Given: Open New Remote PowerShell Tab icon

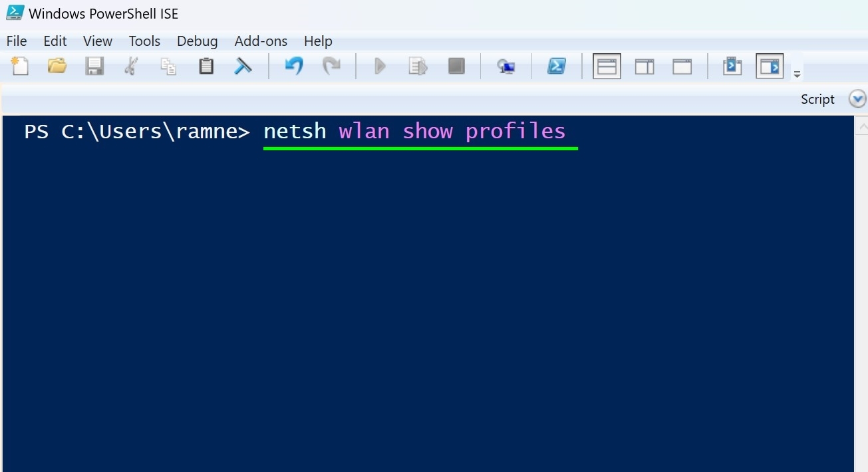Looking at the screenshot, I should (506, 66).
